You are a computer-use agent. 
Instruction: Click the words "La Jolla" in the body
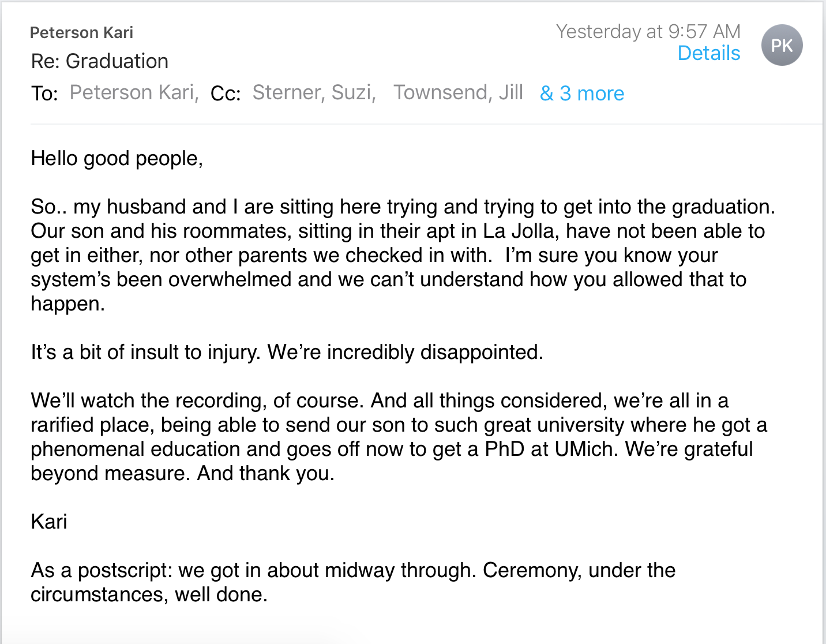click(519, 231)
